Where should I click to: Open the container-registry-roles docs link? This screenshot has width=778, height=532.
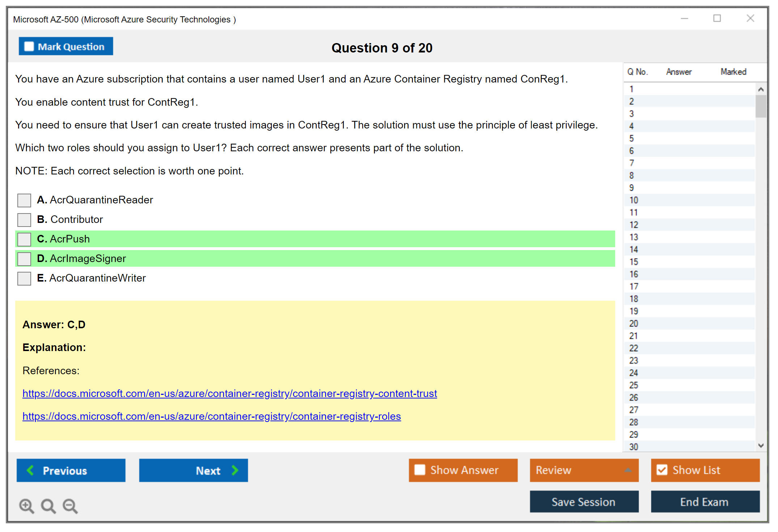(211, 416)
